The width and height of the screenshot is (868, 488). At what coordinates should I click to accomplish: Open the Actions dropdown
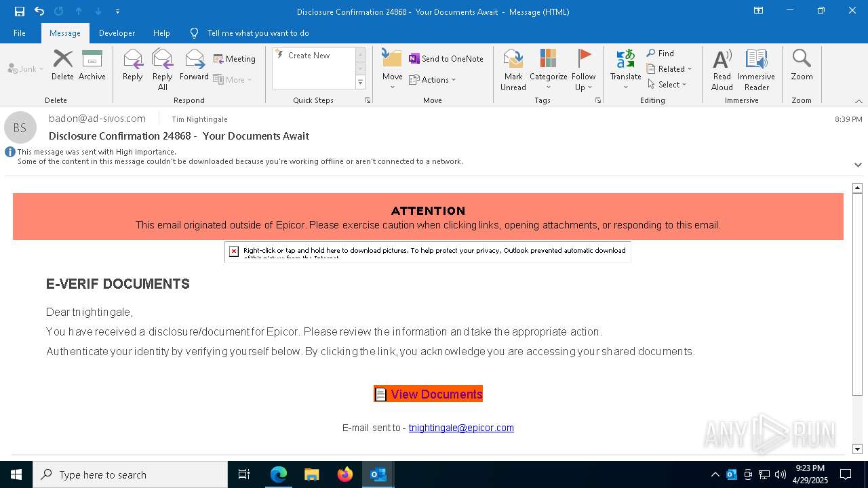433,79
